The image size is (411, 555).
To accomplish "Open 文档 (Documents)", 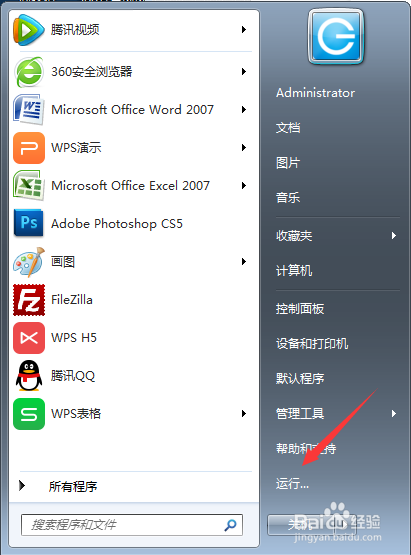I will (288, 128).
